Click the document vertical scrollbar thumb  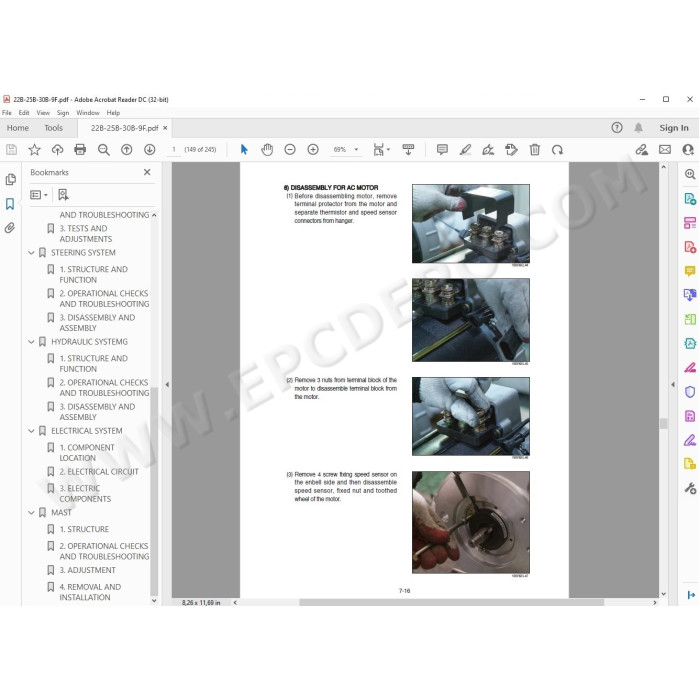point(663,424)
